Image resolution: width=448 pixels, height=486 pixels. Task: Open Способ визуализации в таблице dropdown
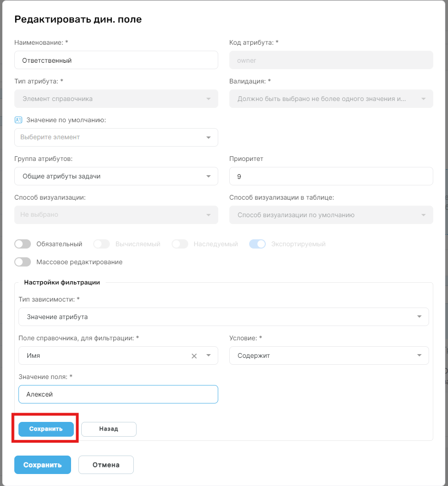coord(331,215)
